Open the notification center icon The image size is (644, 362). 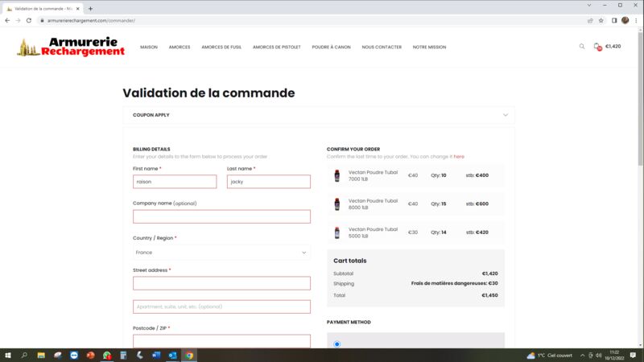coord(633,356)
